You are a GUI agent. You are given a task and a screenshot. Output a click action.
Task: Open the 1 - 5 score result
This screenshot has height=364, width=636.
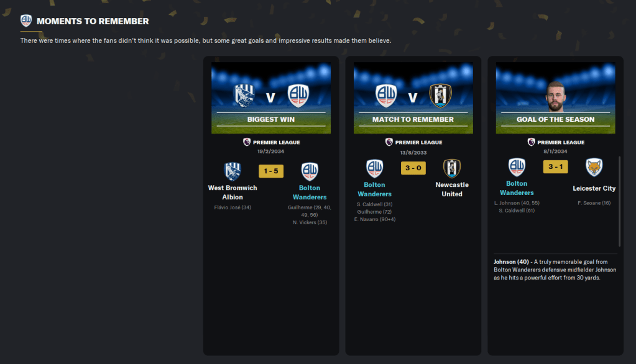pos(271,171)
